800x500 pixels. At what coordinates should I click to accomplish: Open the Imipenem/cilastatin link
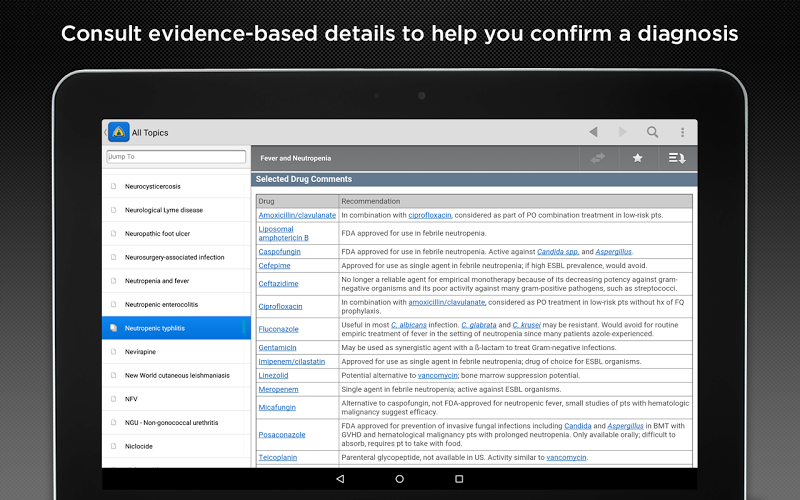pos(291,361)
